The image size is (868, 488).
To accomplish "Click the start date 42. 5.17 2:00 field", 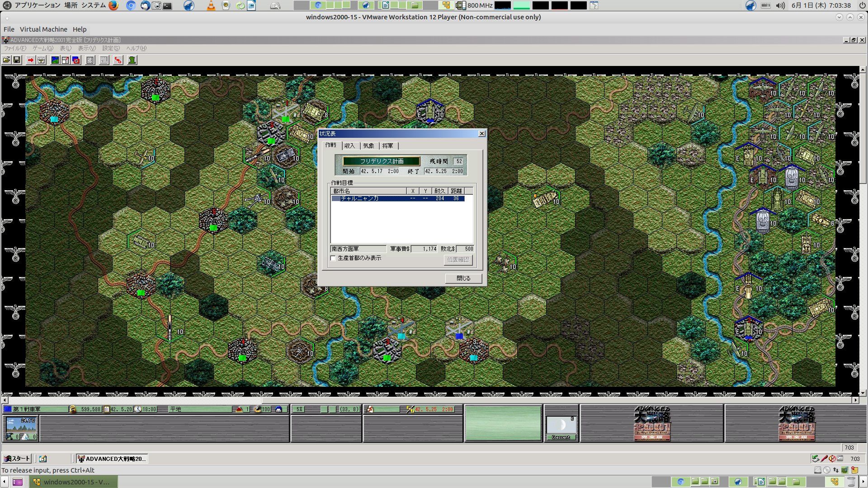I will pyautogui.click(x=380, y=172).
